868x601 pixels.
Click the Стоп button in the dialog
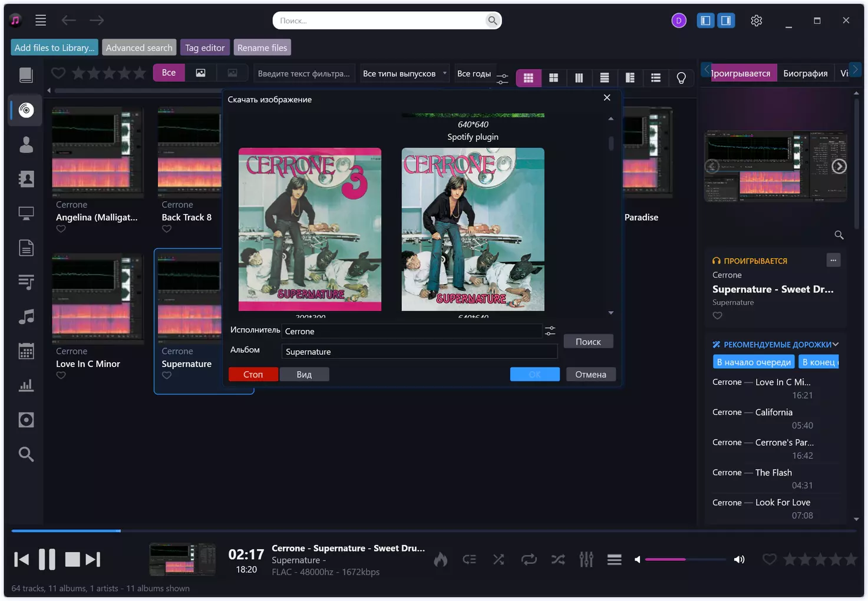click(253, 374)
